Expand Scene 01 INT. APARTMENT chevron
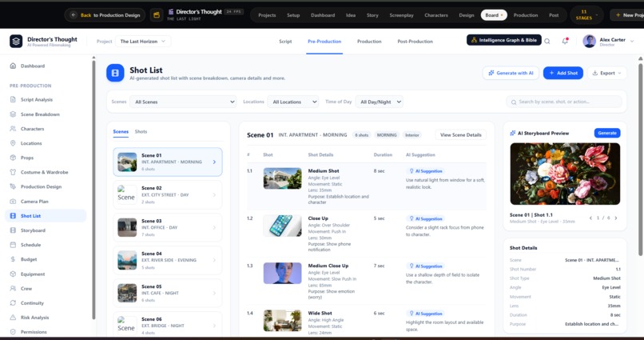This screenshot has height=340, width=644. click(x=214, y=162)
